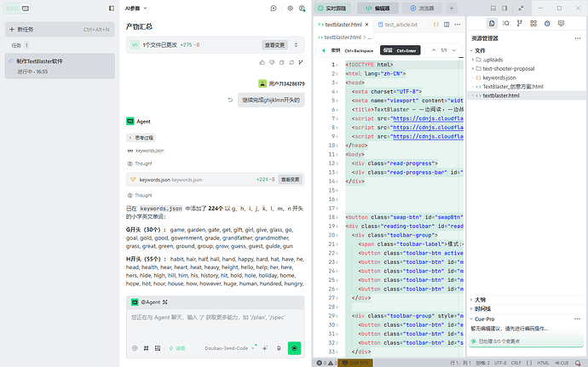Open the Search view icon
This screenshot has width=588, height=367.
tap(506, 23)
